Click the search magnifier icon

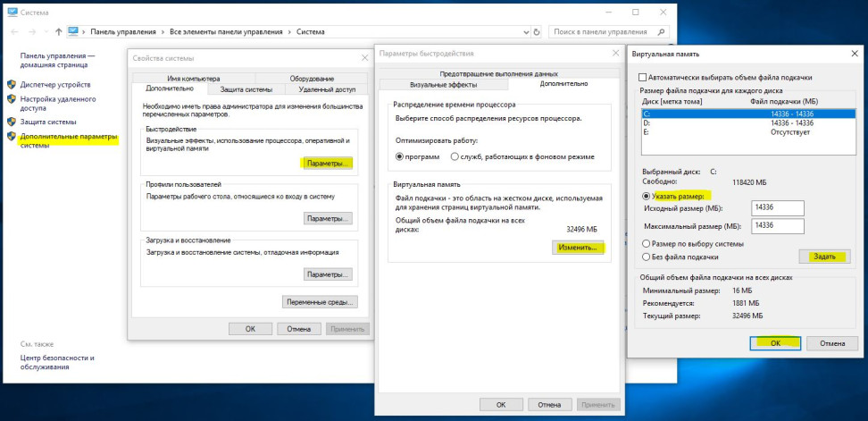click(662, 32)
